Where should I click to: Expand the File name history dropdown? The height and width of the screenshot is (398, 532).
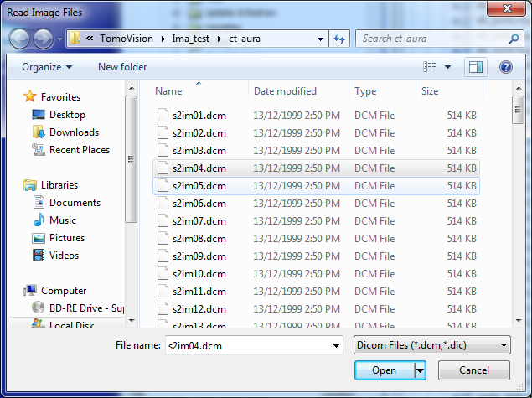336,344
